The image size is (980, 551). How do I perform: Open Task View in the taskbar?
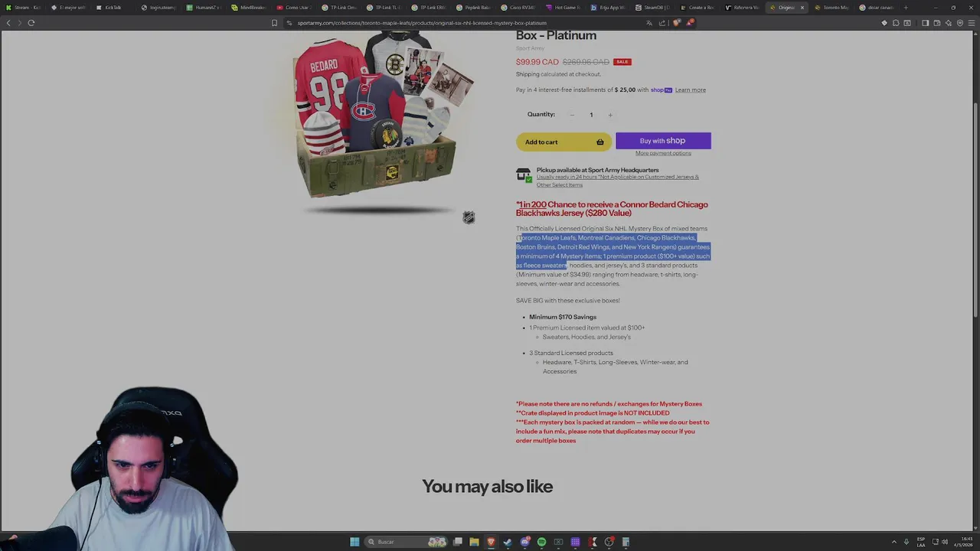click(x=458, y=542)
